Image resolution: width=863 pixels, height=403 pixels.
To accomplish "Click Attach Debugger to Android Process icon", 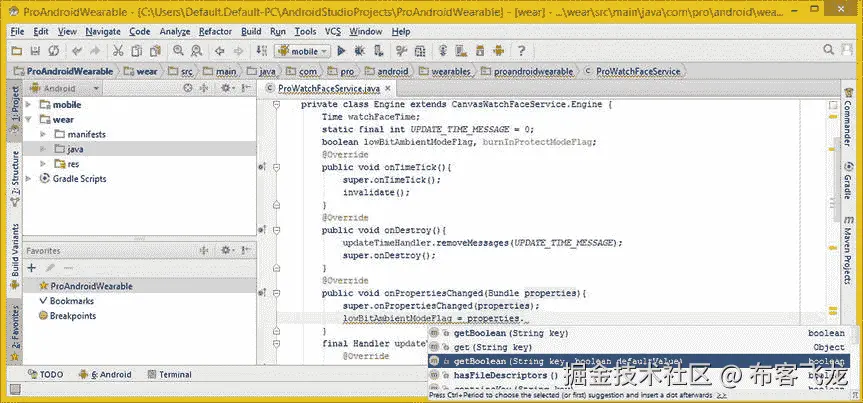I will coord(379,51).
